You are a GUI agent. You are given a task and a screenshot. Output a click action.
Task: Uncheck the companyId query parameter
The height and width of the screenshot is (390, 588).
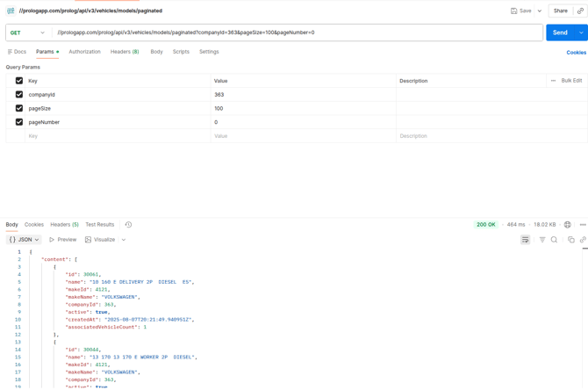(x=19, y=95)
